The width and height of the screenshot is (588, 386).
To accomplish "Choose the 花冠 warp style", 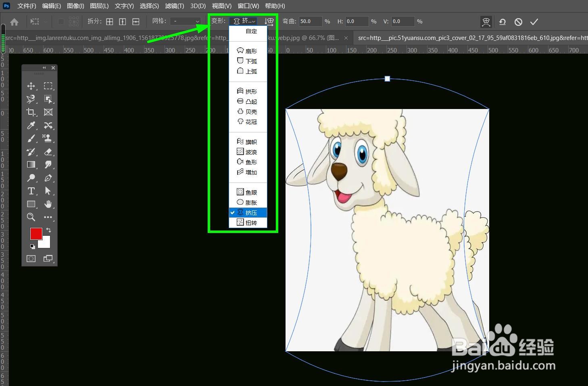I will [x=248, y=122].
